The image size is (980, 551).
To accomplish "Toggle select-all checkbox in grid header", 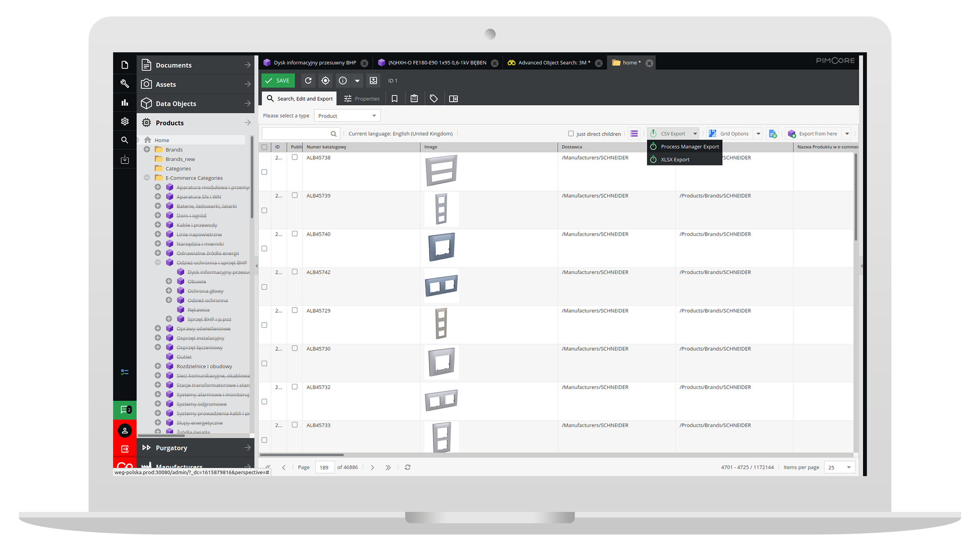I will click(264, 147).
